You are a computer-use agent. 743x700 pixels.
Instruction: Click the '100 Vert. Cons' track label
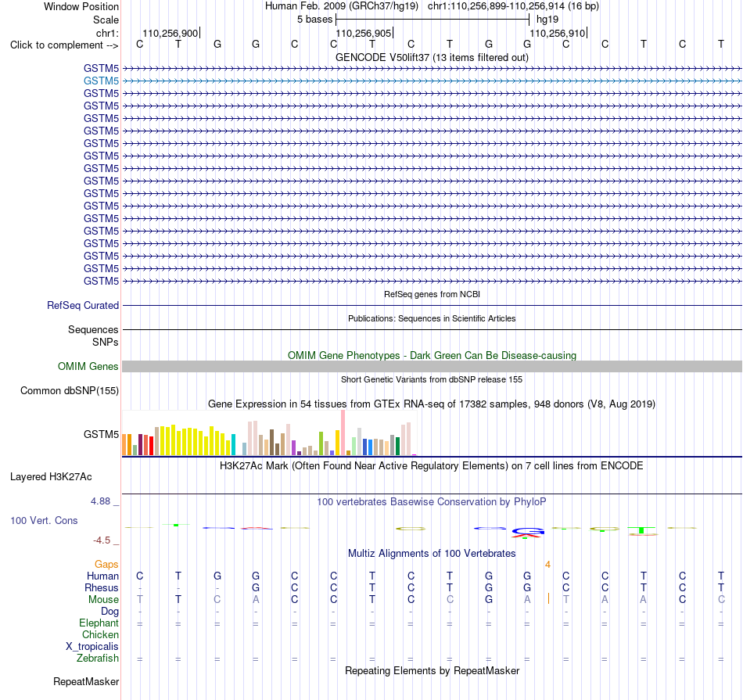[x=44, y=520]
